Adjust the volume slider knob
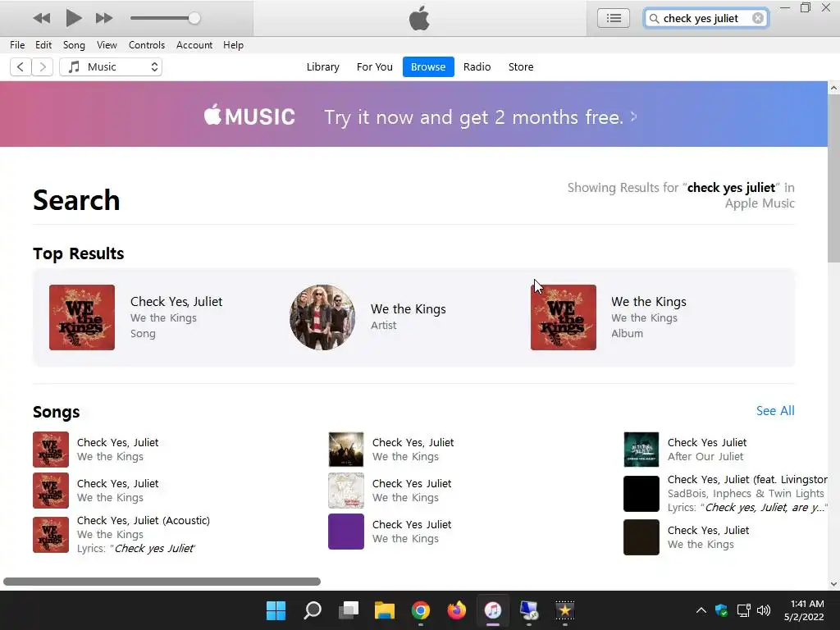Image resolution: width=840 pixels, height=630 pixels. pos(194,18)
